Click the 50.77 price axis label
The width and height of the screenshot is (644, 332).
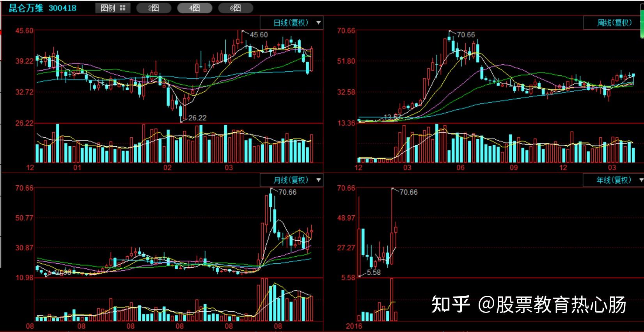pos(24,218)
